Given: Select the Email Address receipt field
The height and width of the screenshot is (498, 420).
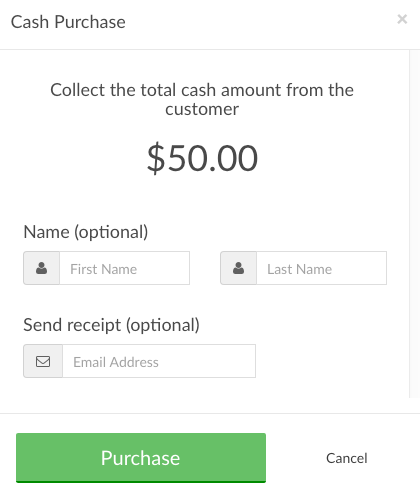Looking at the screenshot, I should pos(159,361).
